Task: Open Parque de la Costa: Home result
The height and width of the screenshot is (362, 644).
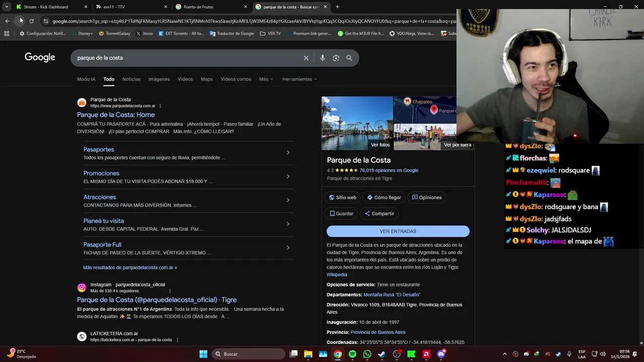Action: coord(116,115)
